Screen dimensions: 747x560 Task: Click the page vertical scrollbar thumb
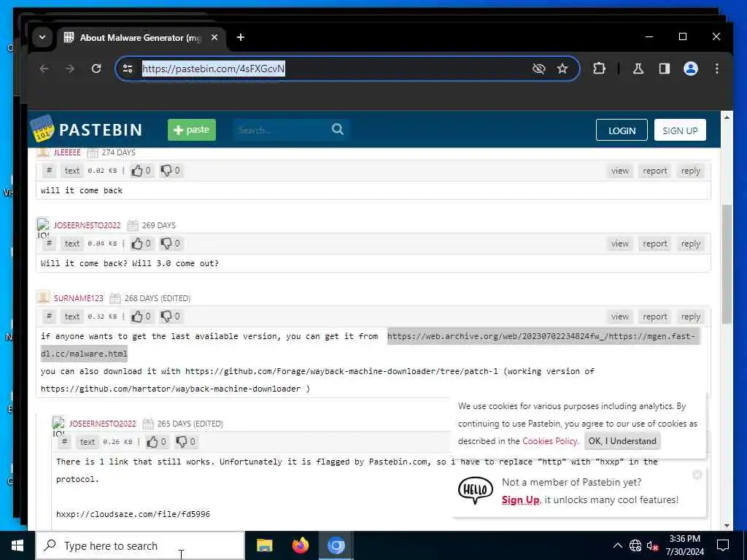(x=727, y=264)
